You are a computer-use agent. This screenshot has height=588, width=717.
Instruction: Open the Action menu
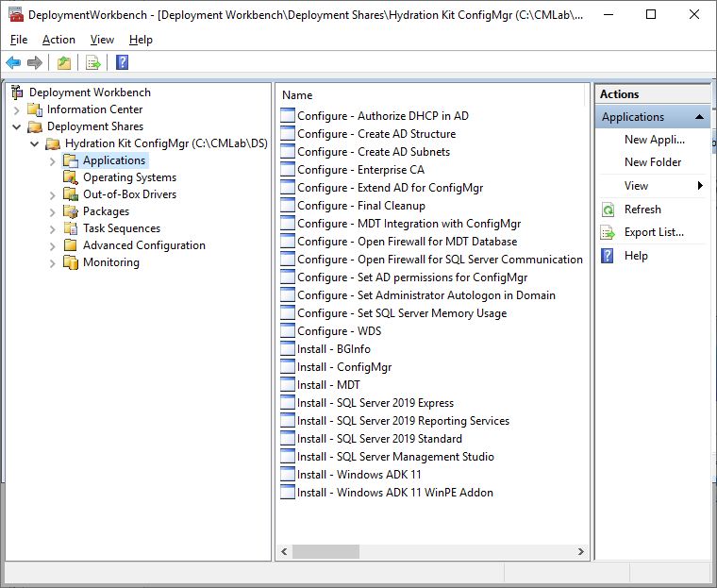[x=58, y=40]
